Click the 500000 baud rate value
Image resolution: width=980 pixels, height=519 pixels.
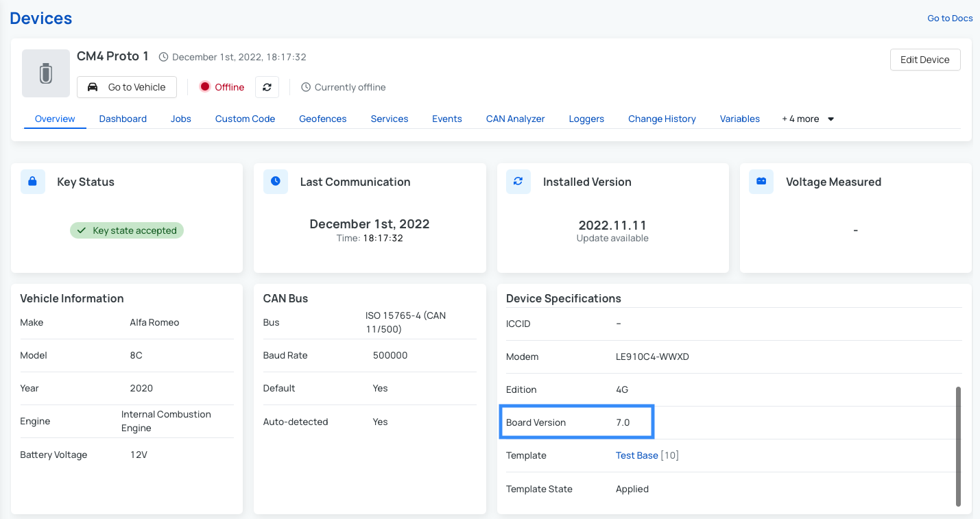pyautogui.click(x=390, y=355)
